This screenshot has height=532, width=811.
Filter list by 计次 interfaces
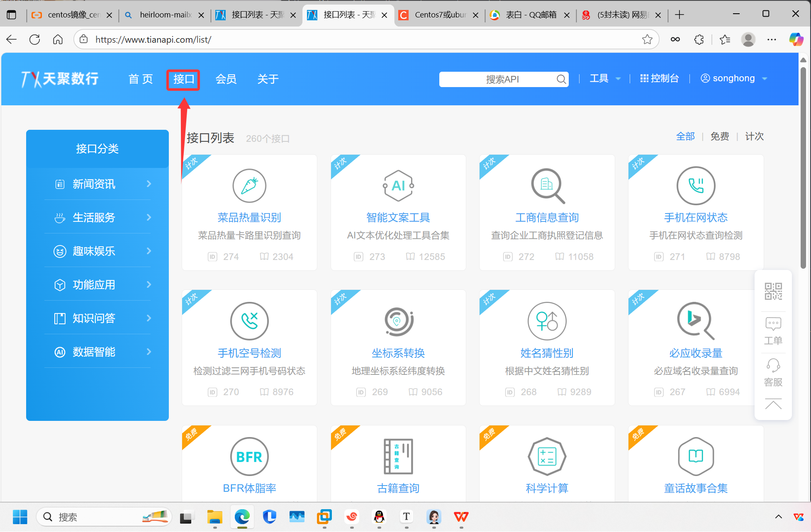(754, 136)
